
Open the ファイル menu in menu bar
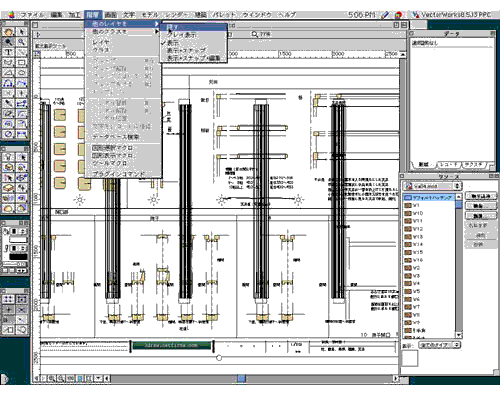click(x=32, y=15)
